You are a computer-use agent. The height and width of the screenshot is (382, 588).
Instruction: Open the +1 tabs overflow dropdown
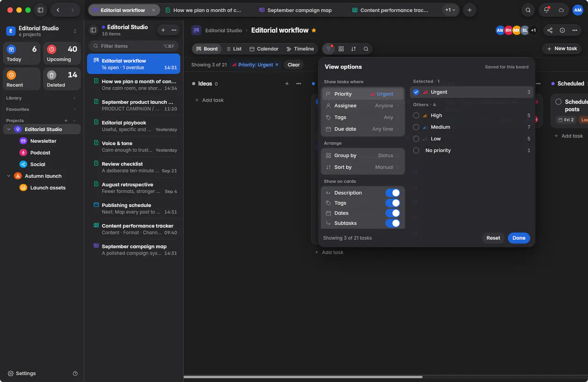pyautogui.click(x=451, y=10)
